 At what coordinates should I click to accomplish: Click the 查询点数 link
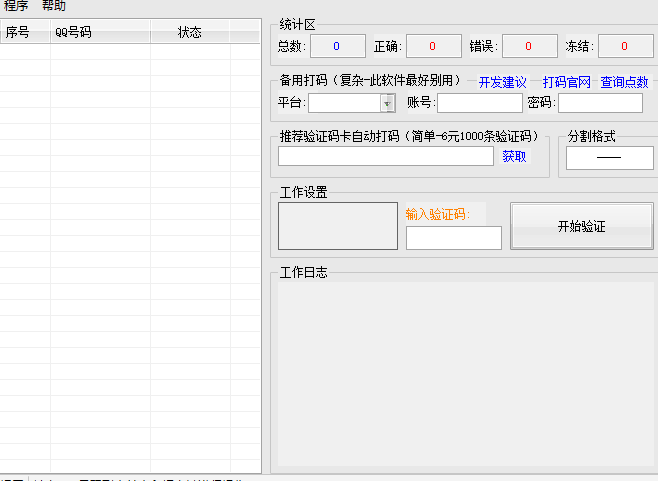624,82
